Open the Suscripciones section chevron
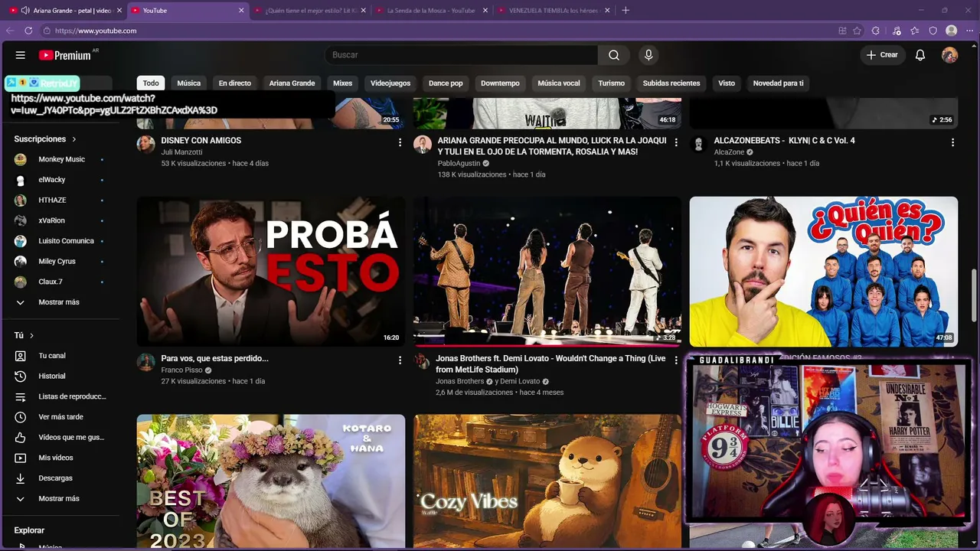This screenshot has height=551, width=980. [x=74, y=139]
